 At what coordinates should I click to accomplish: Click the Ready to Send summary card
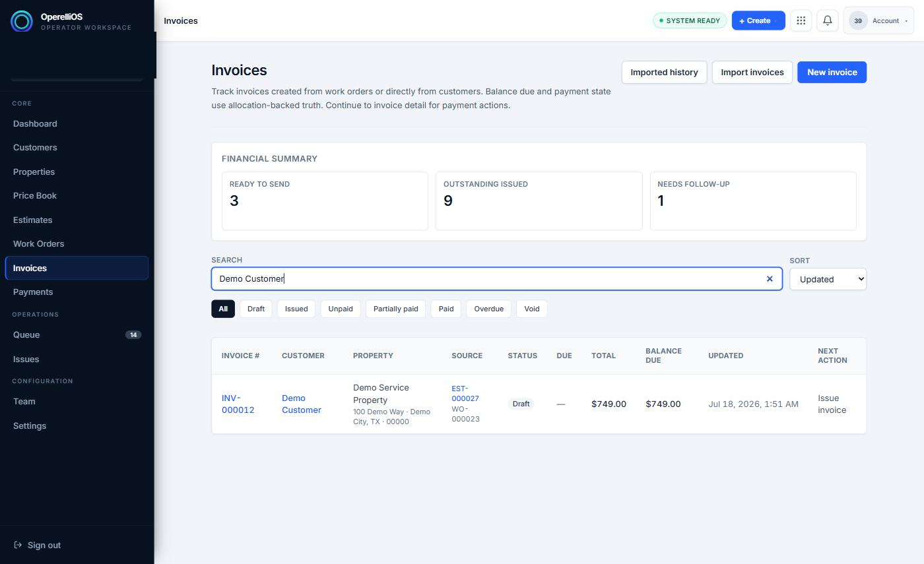point(325,201)
